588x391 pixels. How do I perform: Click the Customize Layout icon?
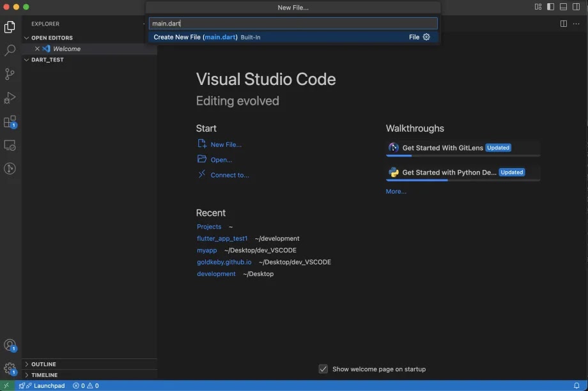538,7
